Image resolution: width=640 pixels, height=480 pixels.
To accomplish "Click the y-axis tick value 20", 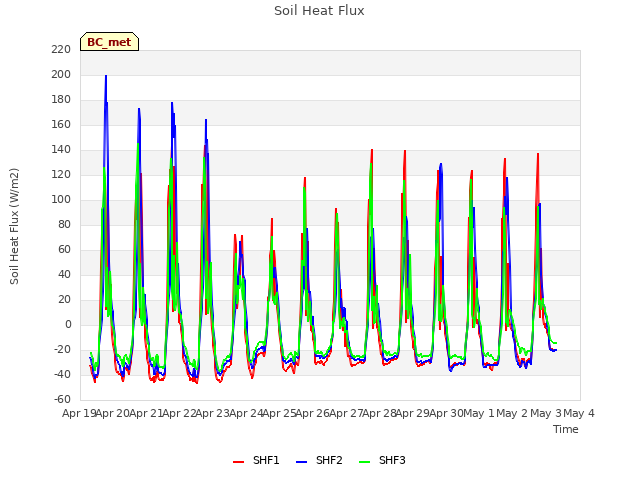I will [64, 300].
